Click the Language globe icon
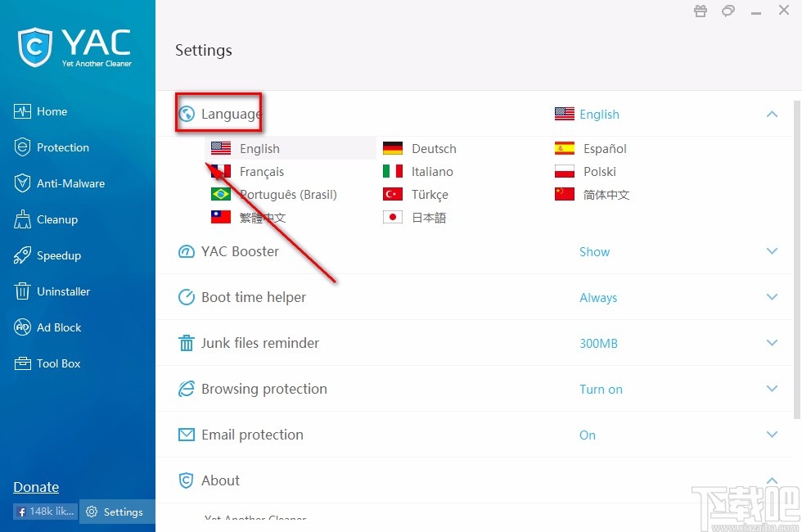Viewport: 802px width, 532px height. tap(187, 114)
